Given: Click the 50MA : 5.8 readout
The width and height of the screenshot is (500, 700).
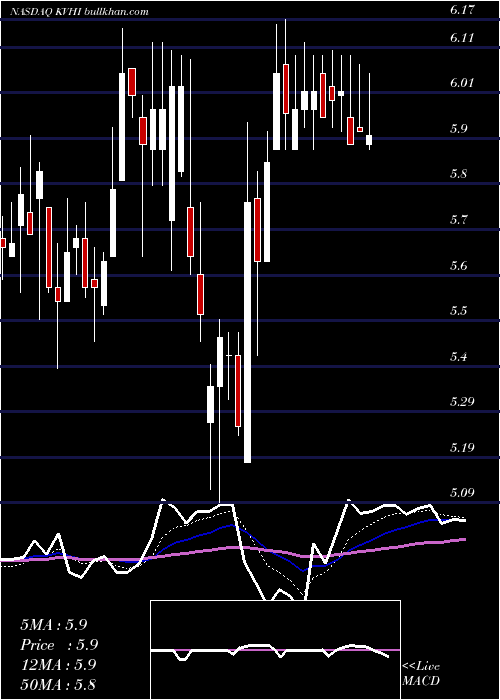Looking at the screenshot, I should pos(58,684).
